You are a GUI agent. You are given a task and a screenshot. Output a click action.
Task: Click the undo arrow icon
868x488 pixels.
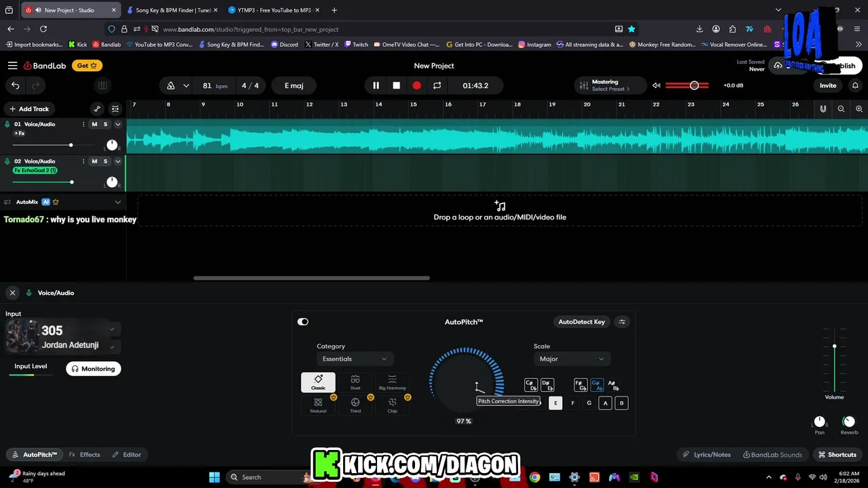(x=15, y=85)
